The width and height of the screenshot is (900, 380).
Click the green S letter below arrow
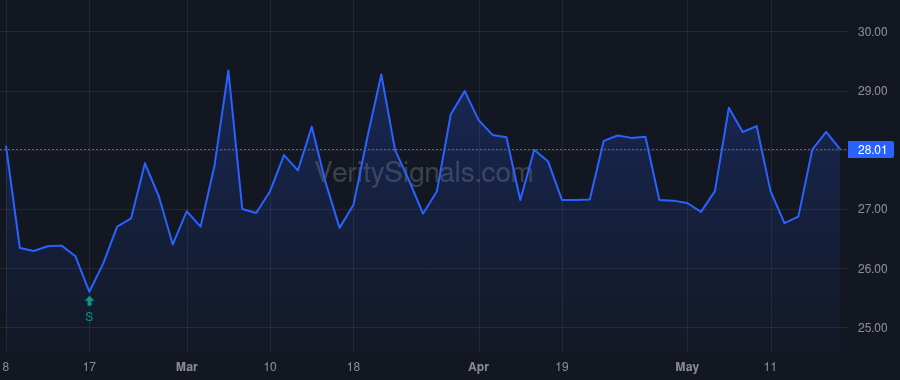click(89, 317)
